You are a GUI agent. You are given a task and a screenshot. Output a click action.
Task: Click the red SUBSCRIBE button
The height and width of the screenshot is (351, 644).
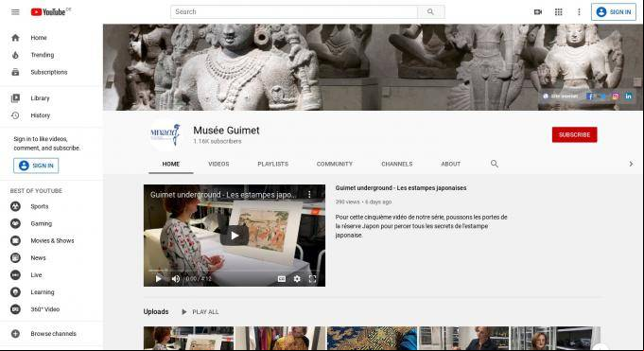pyautogui.click(x=574, y=134)
